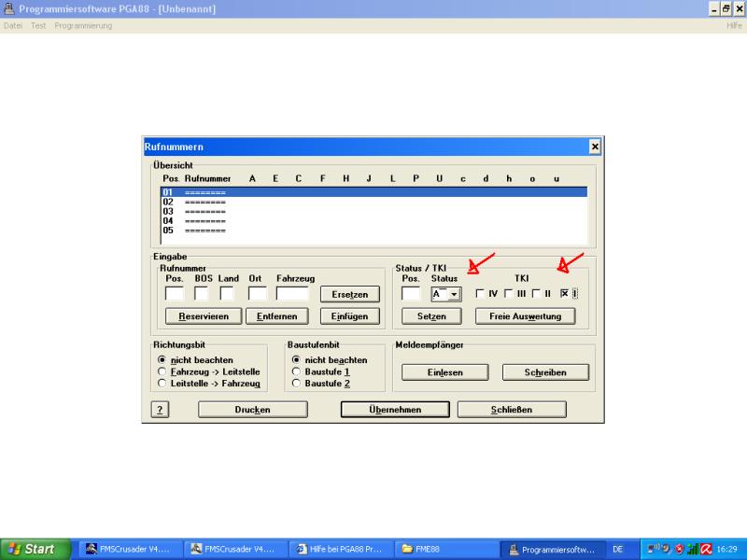Click the DE language indicator in taskbar
The image size is (747, 560).
(617, 549)
